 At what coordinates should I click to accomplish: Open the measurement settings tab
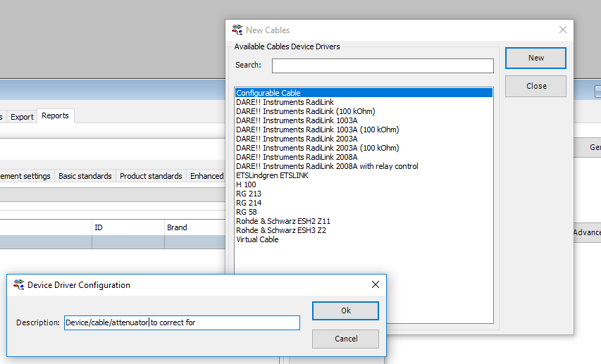pyautogui.click(x=26, y=176)
